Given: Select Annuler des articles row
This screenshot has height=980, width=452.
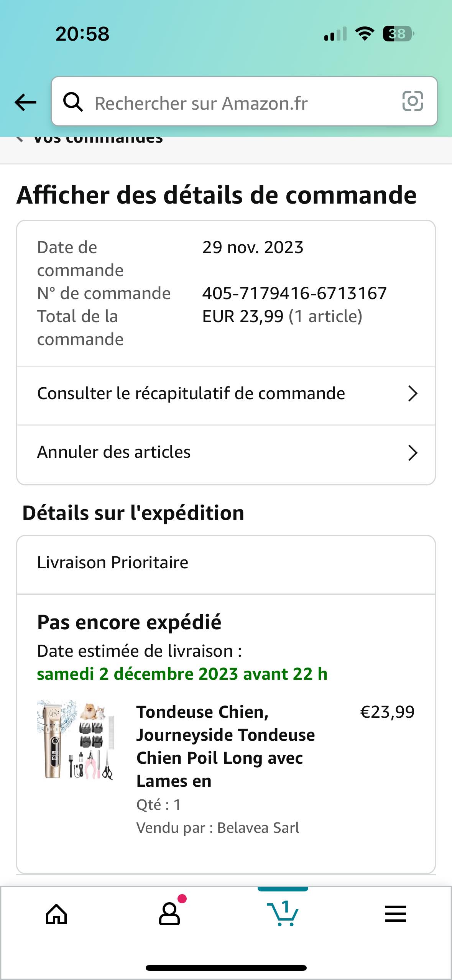Looking at the screenshot, I should 114,452.
